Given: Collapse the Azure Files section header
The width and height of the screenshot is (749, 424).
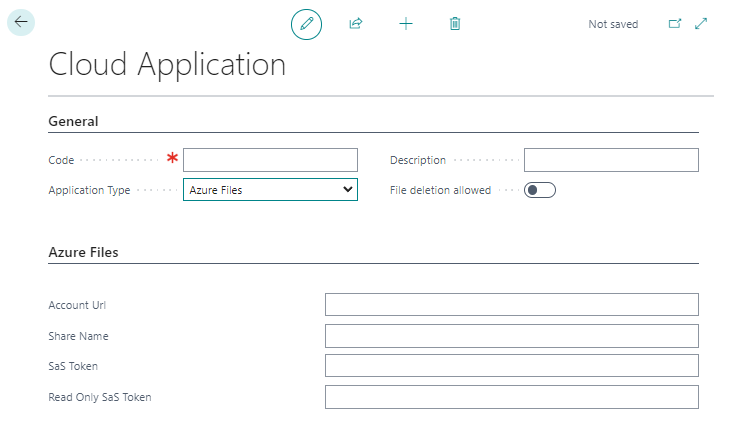Looking at the screenshot, I should [x=83, y=252].
